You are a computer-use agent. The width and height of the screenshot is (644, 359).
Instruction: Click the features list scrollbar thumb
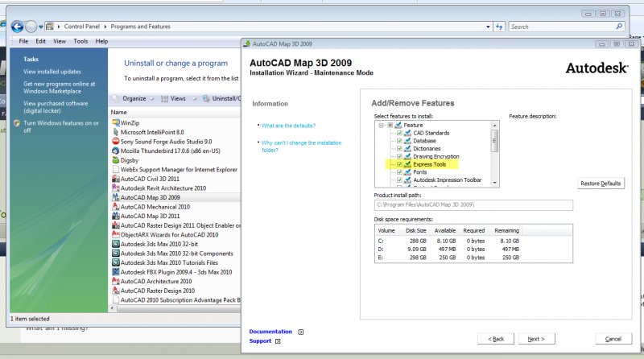(494, 141)
